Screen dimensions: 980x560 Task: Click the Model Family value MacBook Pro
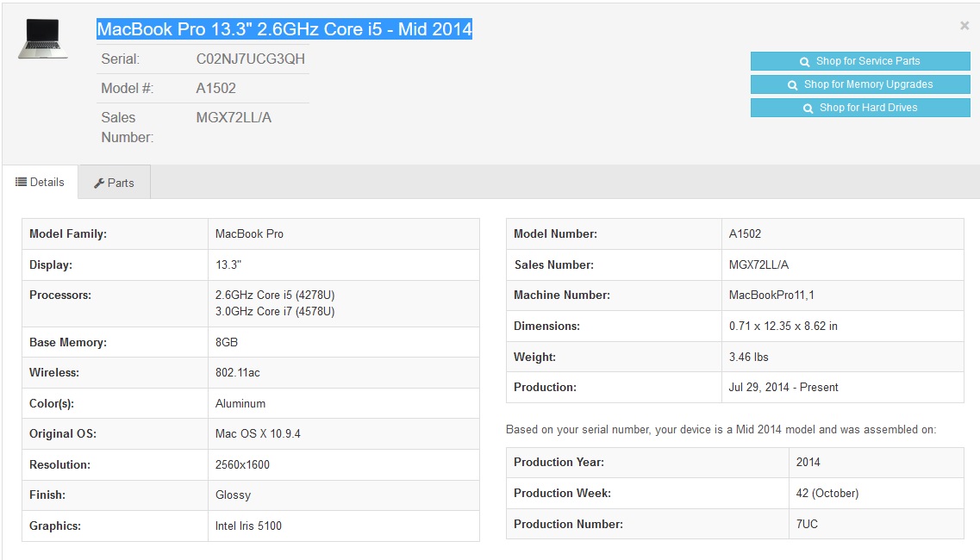click(x=249, y=233)
